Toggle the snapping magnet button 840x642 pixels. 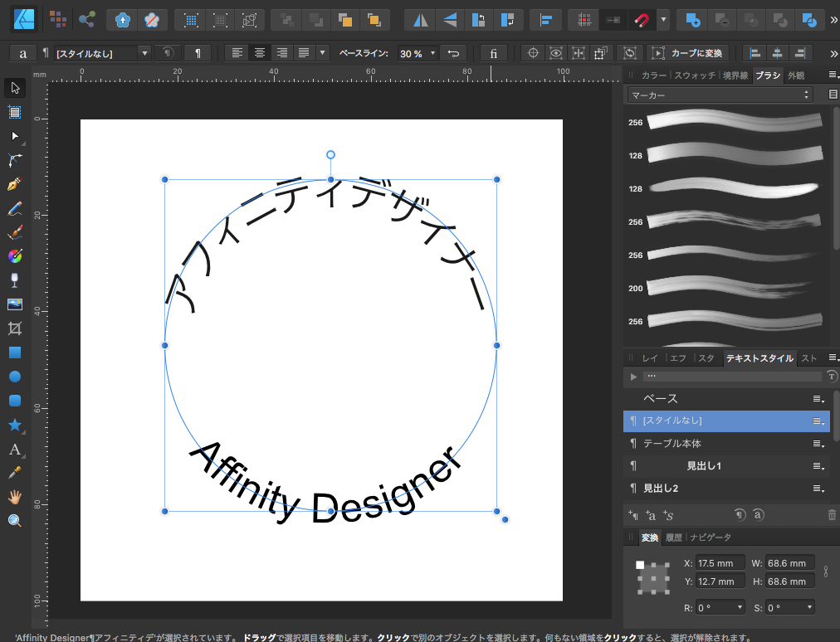[x=642, y=19]
